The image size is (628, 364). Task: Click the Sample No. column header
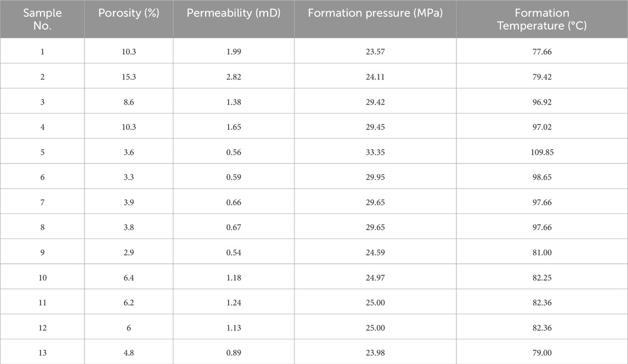(42, 19)
